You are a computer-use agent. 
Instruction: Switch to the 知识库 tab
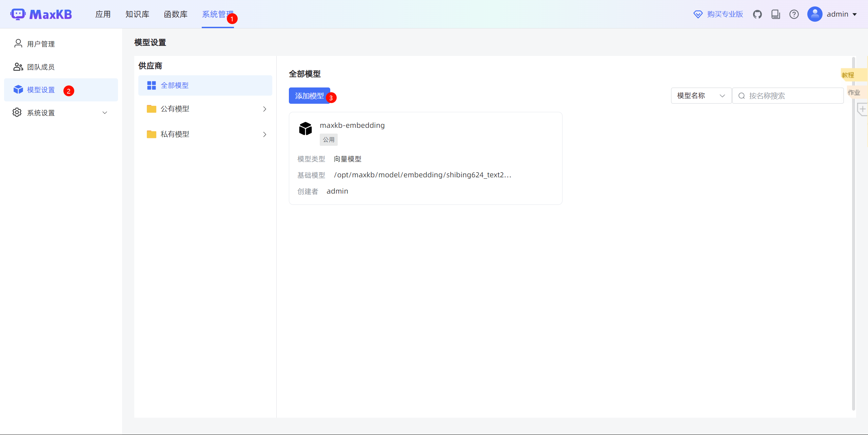pos(137,14)
